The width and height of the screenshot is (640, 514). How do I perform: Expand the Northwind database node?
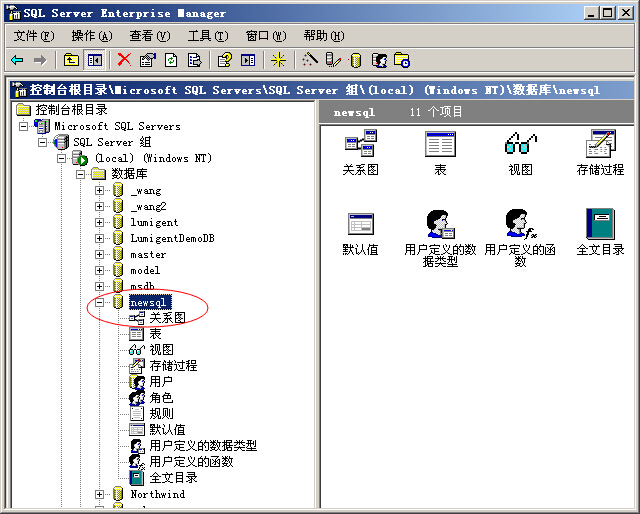100,494
